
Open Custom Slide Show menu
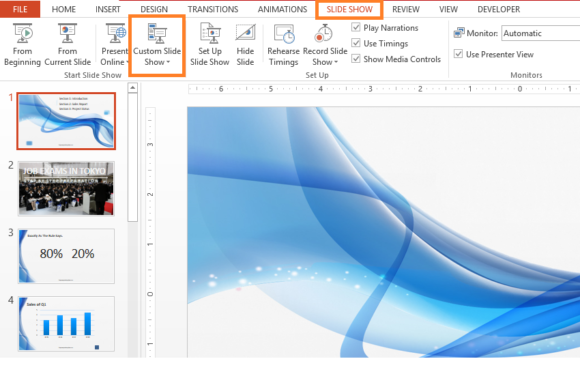[157, 45]
